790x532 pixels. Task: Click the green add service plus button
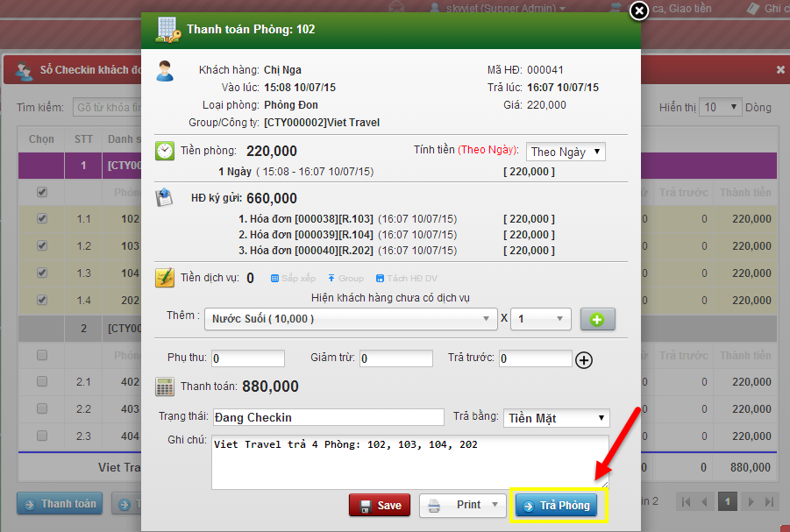tap(598, 319)
